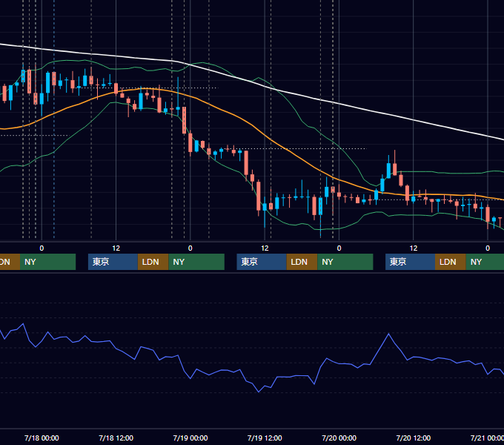This screenshot has height=445, width=504.
Task: Click the 7/20 12:00 date label
Action: (x=414, y=438)
